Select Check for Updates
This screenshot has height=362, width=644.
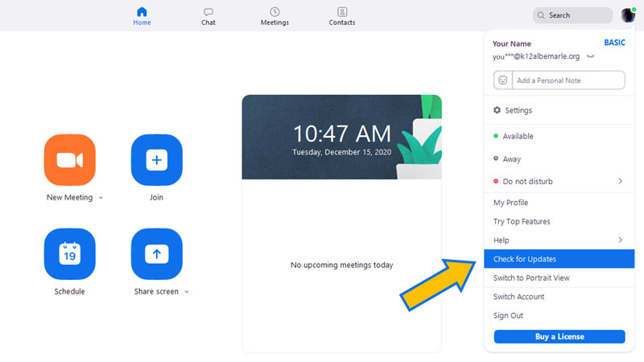pyautogui.click(x=559, y=258)
